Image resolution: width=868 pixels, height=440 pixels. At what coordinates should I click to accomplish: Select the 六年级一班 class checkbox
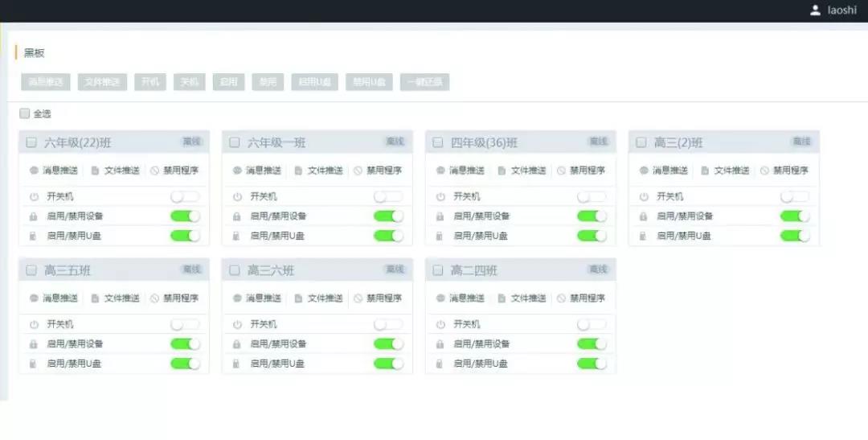tap(235, 142)
